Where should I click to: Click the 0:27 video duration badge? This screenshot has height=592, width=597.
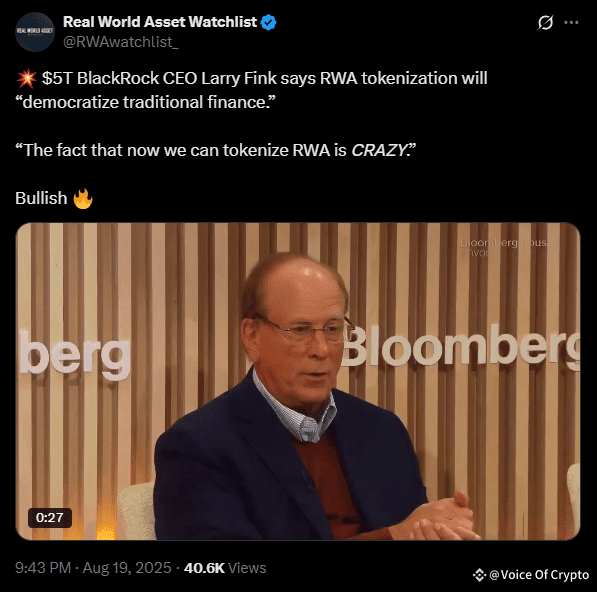(x=49, y=518)
